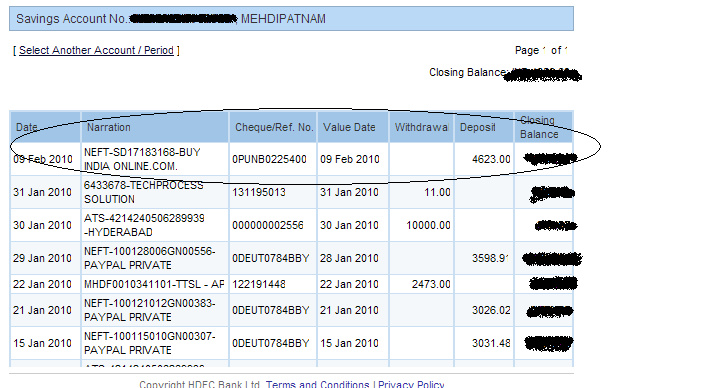
Task: Click the Cheque/Ref. No. column header
Action: tap(273, 127)
